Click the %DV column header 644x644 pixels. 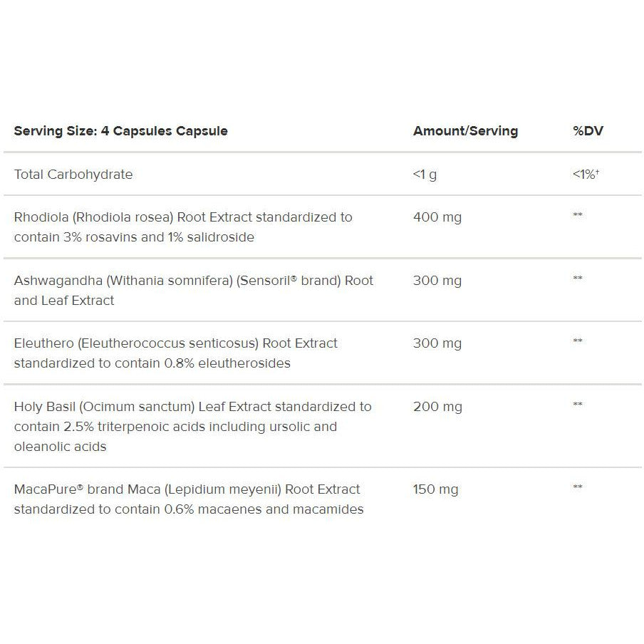coord(588,131)
